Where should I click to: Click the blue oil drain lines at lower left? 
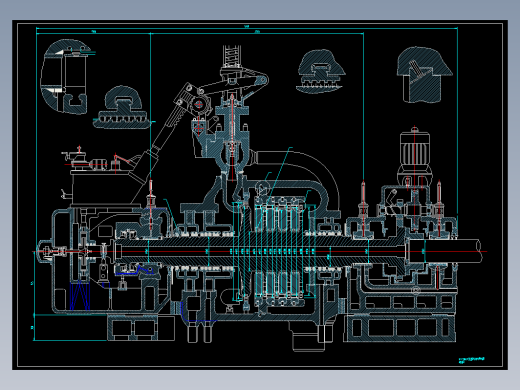pos(80,295)
